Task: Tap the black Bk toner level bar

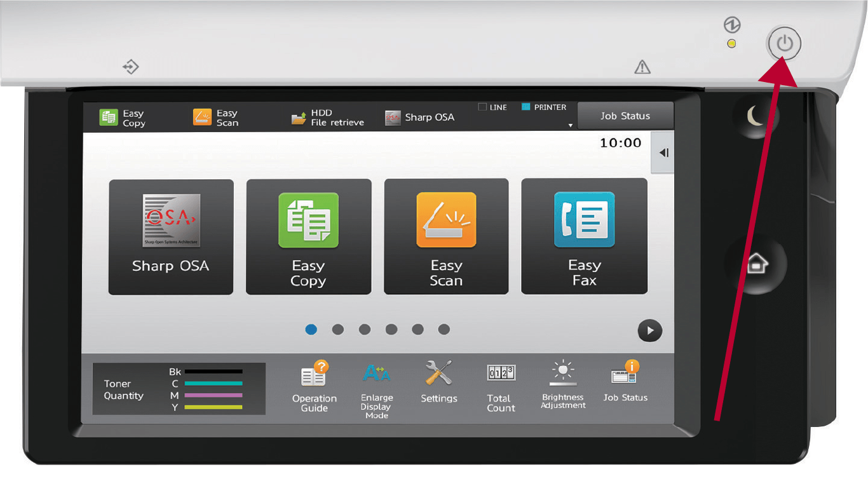Action: (x=214, y=371)
